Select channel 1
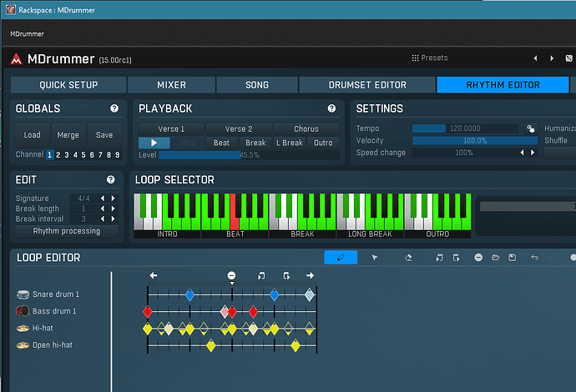The image size is (576, 392). click(x=49, y=154)
